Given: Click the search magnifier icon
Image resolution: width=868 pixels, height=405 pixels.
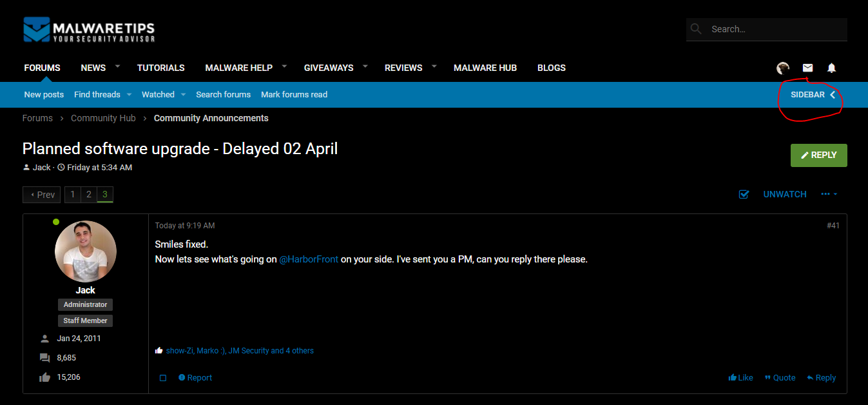Looking at the screenshot, I should [x=696, y=29].
